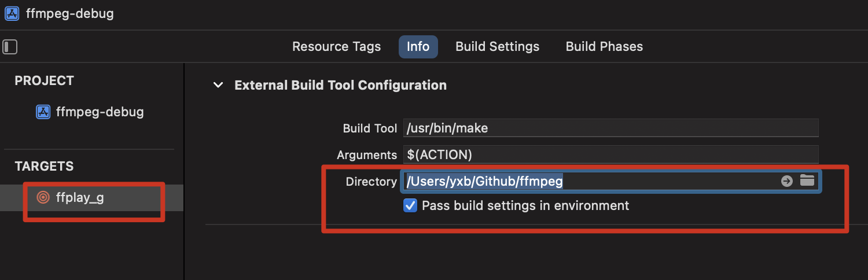
Task: Click the Pass build settings label text
Action: [525, 205]
